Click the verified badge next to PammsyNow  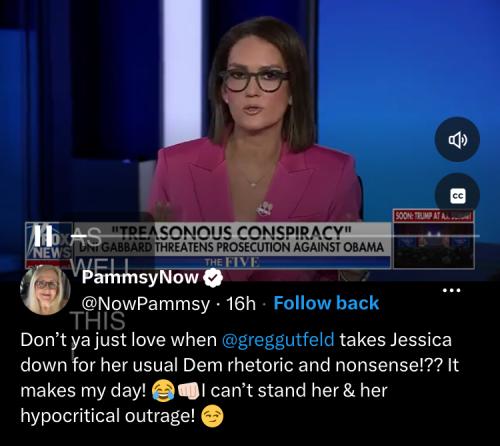(x=213, y=278)
